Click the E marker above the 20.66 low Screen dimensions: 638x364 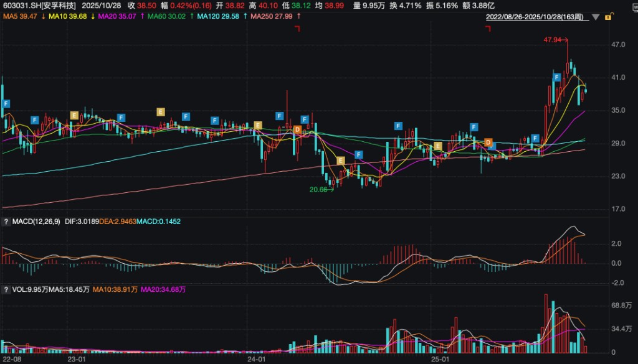click(x=341, y=161)
